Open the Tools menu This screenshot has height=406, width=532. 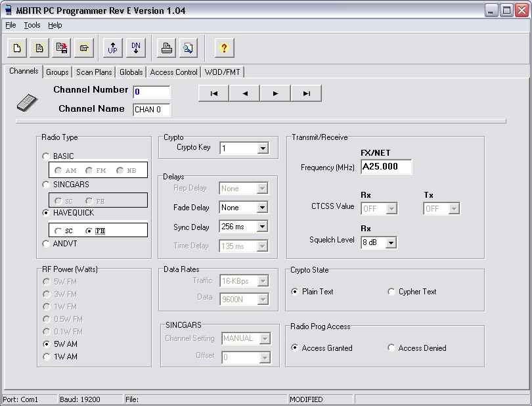point(32,25)
